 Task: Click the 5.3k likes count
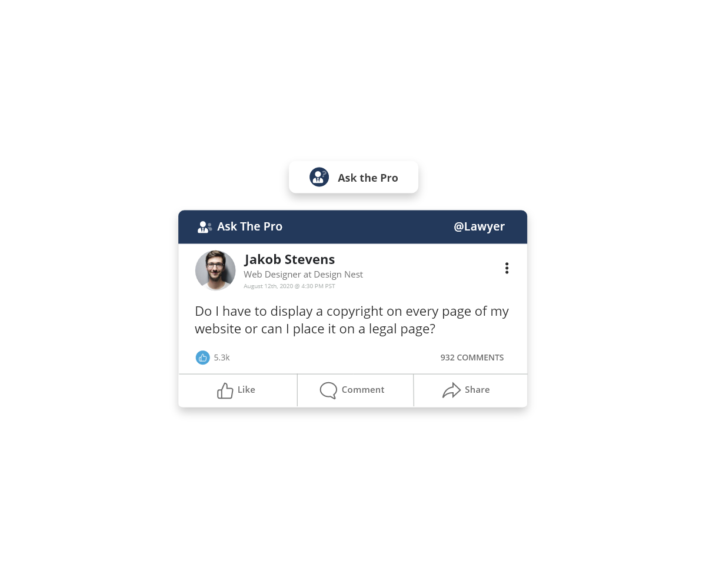222,358
